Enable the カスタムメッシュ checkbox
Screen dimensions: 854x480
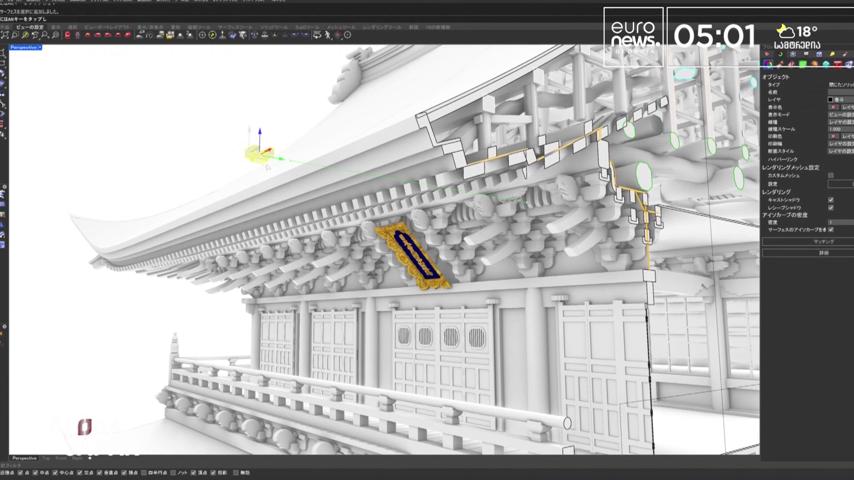(831, 175)
